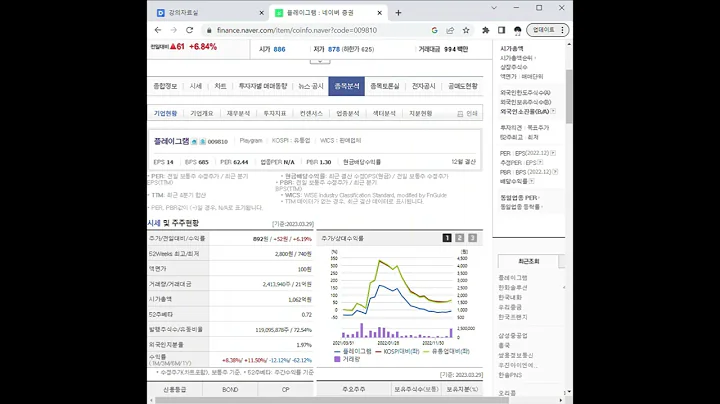This screenshot has width=720, height=404.
Task: Open the 전자공시 tab
Action: pyautogui.click(x=423, y=86)
